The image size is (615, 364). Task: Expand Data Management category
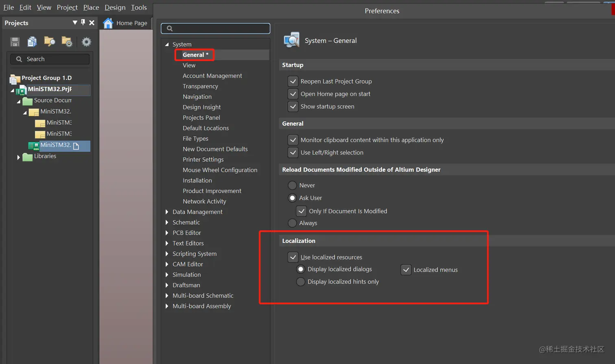[167, 212]
